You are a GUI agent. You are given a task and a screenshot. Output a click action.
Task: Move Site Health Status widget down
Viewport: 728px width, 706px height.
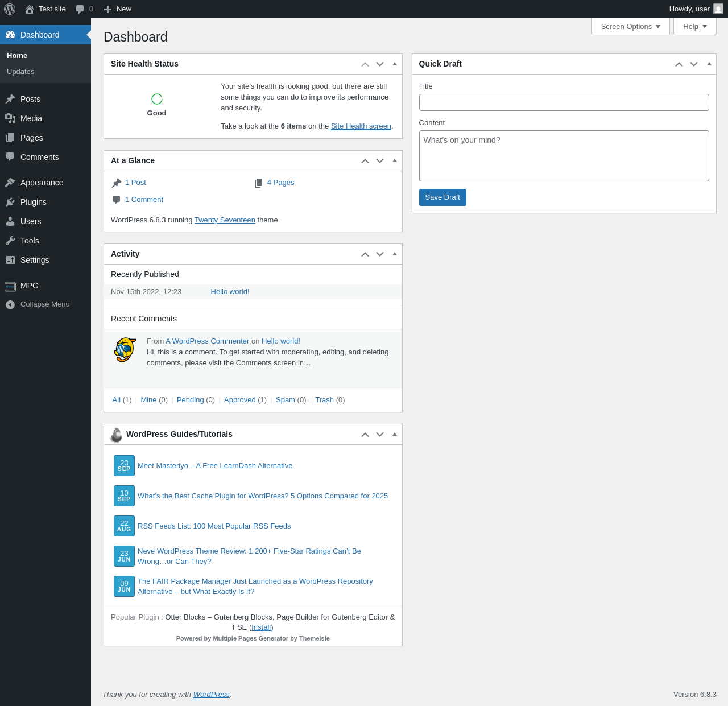point(380,64)
